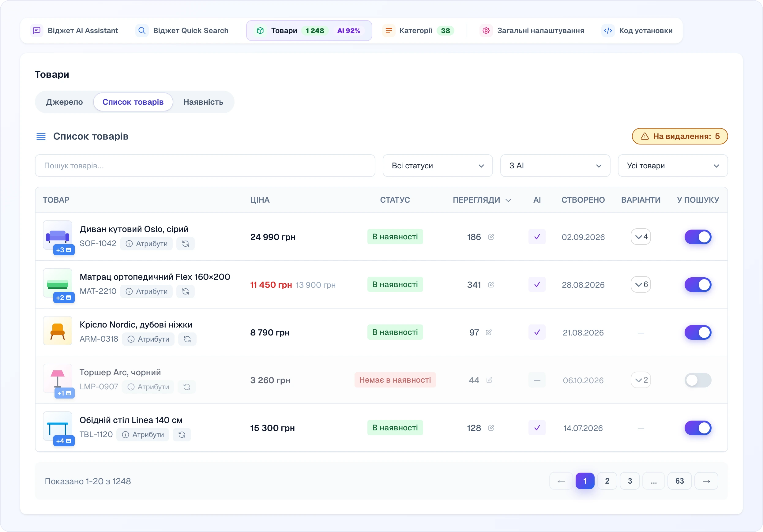Open the 3 AI filter dropdown
Image resolution: width=763 pixels, height=532 pixels.
point(555,166)
